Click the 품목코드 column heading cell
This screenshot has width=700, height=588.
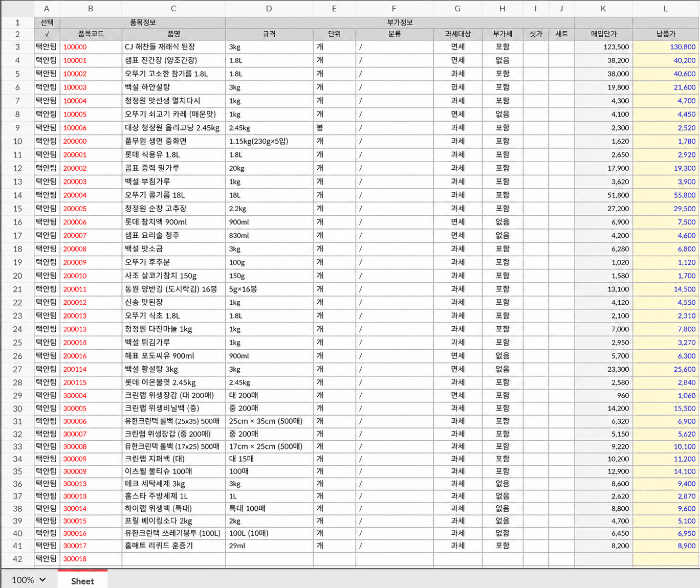point(91,34)
